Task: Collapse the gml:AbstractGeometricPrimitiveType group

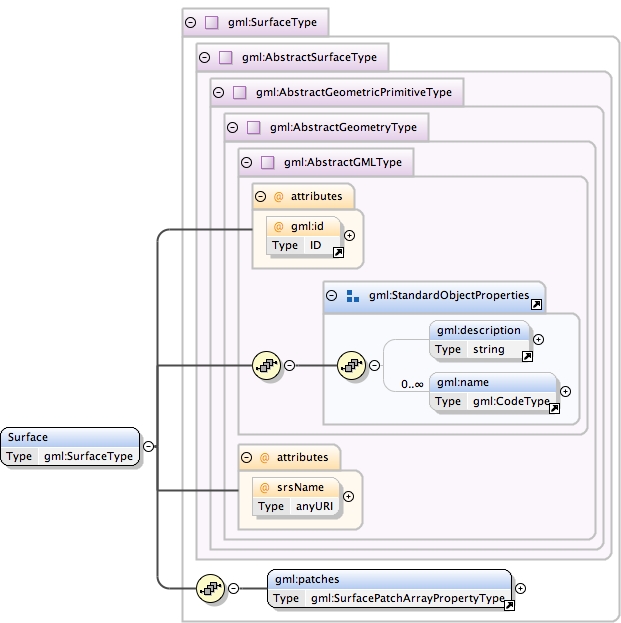Action: (219, 93)
